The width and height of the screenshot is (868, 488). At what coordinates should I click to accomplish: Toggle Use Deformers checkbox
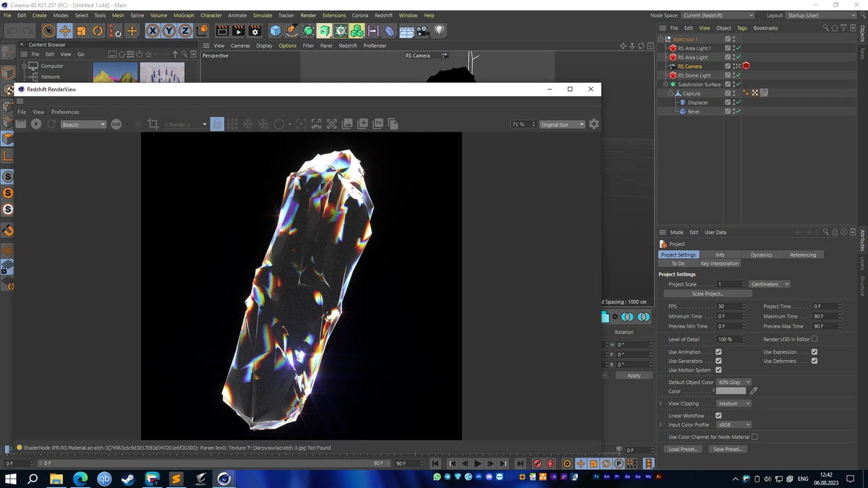tap(814, 361)
